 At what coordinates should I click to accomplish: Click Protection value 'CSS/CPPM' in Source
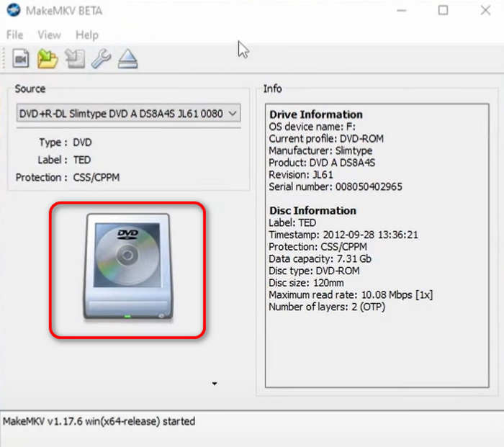(96, 177)
